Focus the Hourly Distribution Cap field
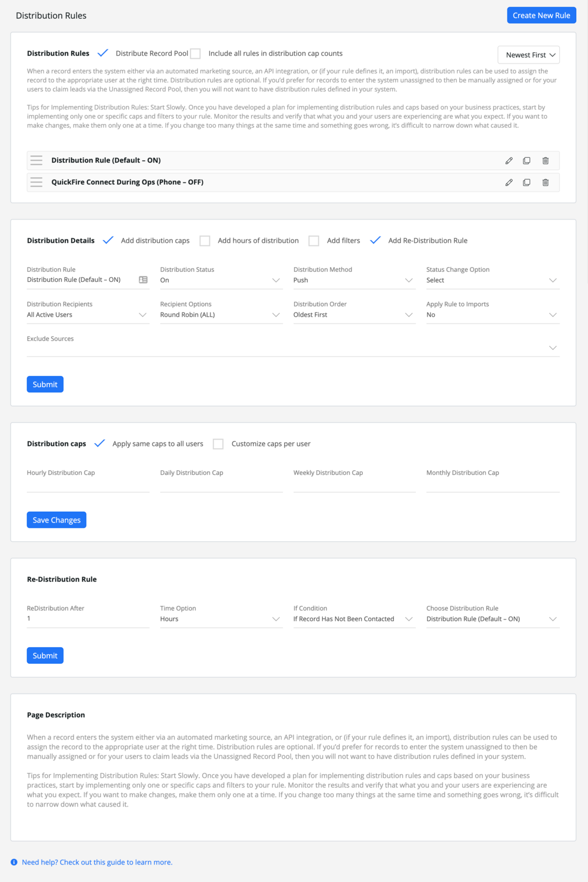The width and height of the screenshot is (588, 882). (x=88, y=484)
